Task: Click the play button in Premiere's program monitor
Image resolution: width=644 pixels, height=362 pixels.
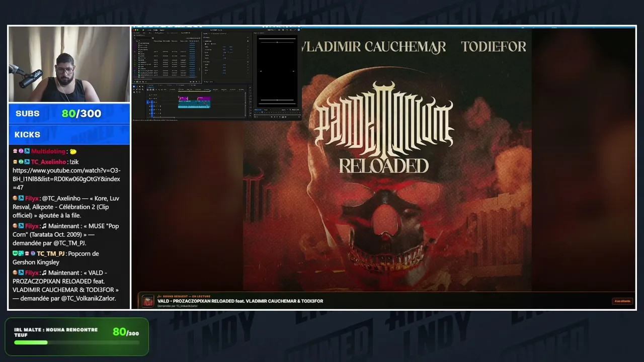Action: click(x=277, y=117)
